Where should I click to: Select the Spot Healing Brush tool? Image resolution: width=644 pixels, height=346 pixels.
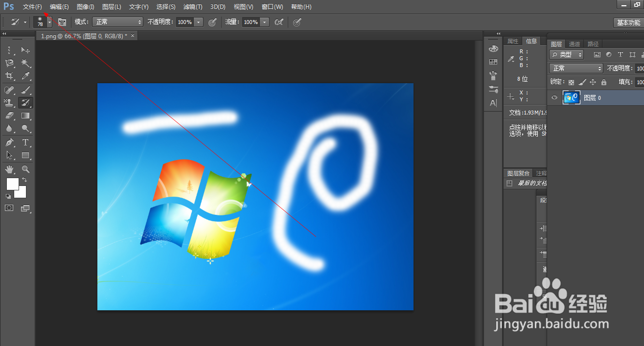click(x=10, y=90)
